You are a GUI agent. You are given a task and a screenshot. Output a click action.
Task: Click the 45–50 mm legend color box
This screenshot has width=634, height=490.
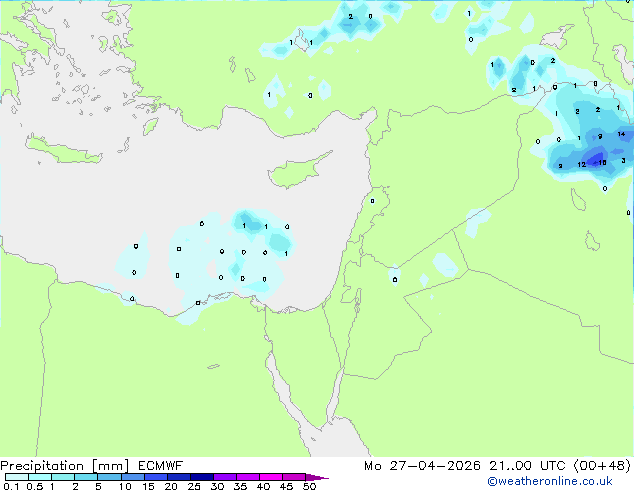[294, 477]
